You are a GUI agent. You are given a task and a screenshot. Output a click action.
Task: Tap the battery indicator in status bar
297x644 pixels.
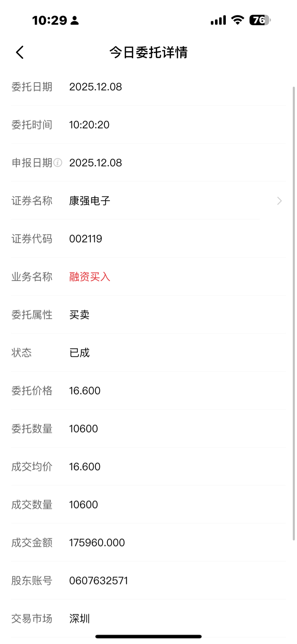click(260, 20)
